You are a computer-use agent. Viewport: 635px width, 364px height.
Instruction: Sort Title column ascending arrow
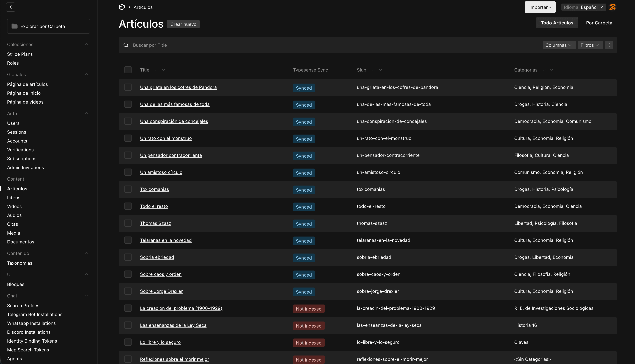click(x=156, y=70)
